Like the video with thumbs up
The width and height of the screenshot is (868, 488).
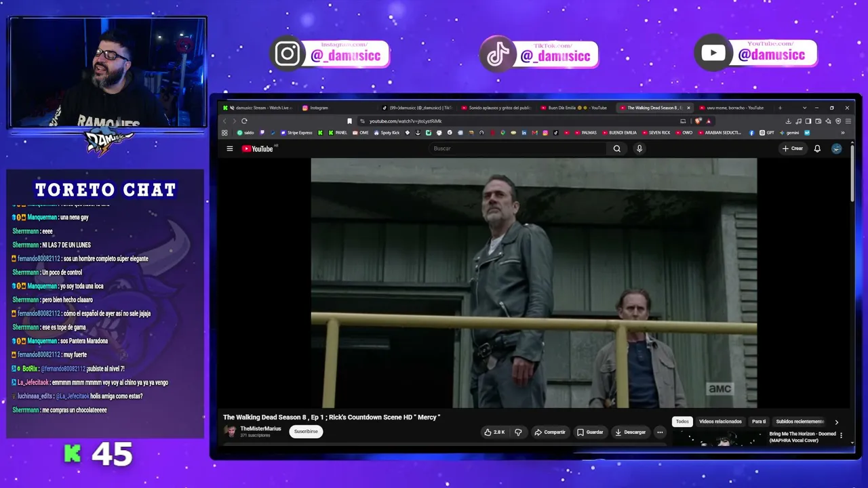[494, 432]
